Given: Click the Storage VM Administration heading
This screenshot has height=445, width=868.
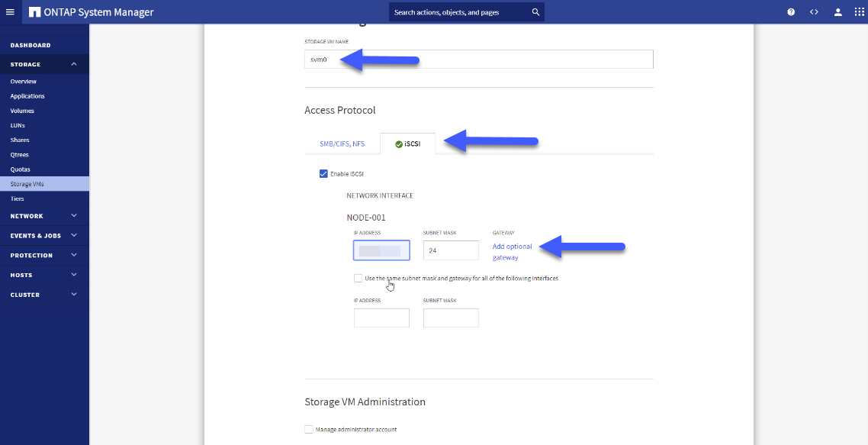Looking at the screenshot, I should pyautogui.click(x=365, y=401).
